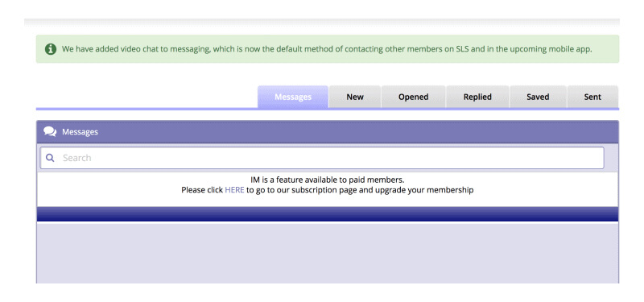Click the green info circle icon

[x=51, y=49]
